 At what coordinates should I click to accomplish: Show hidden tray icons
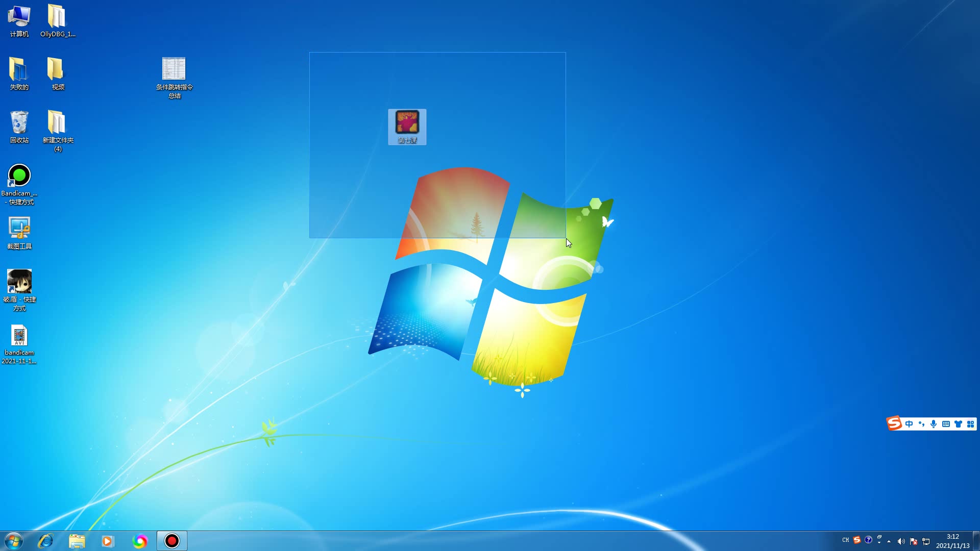tap(889, 541)
